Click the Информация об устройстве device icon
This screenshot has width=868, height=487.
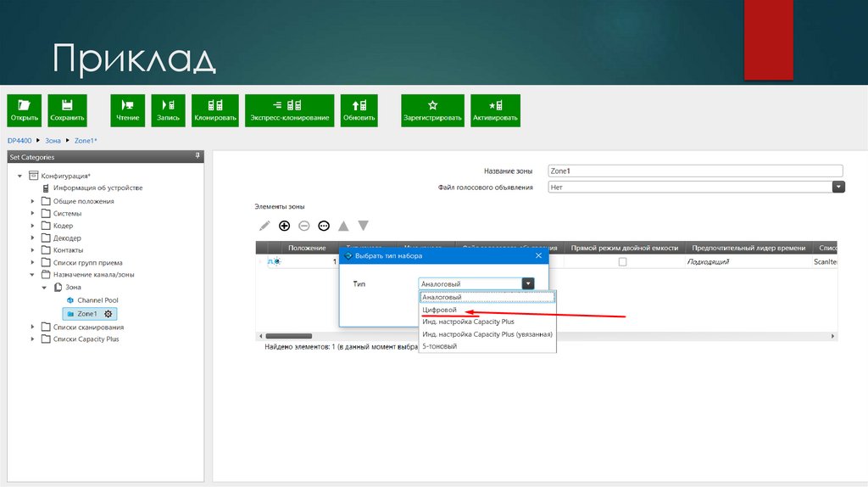click(46, 188)
